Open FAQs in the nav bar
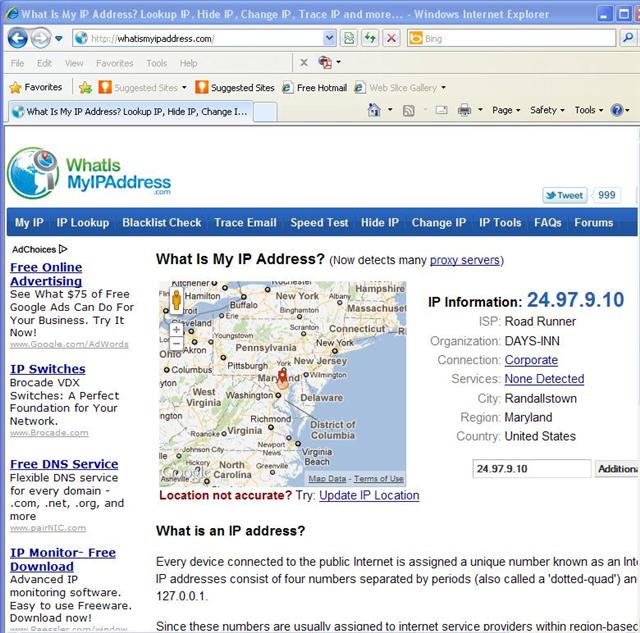 pyautogui.click(x=547, y=222)
